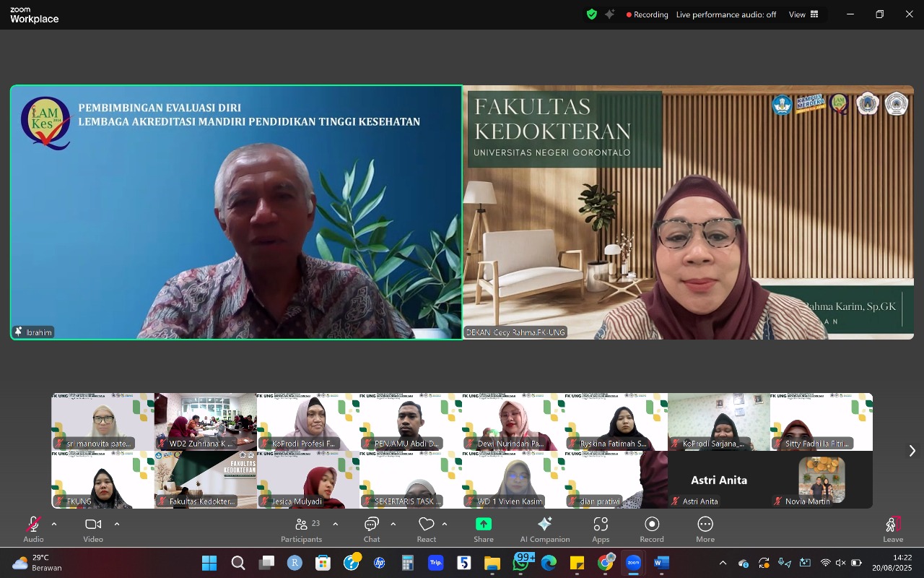Select Novia Martin's participant tile

[x=821, y=480]
